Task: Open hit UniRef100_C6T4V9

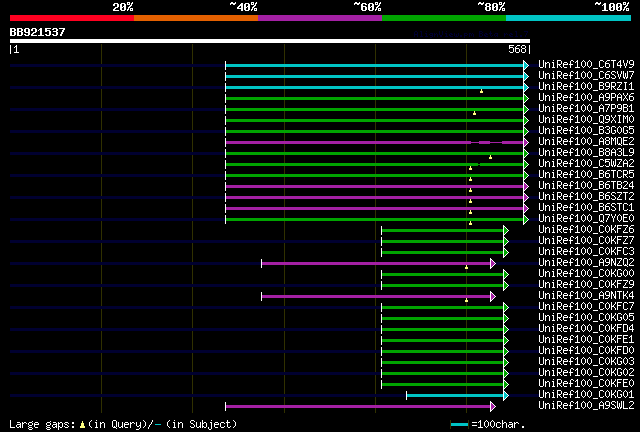Action: [586, 65]
